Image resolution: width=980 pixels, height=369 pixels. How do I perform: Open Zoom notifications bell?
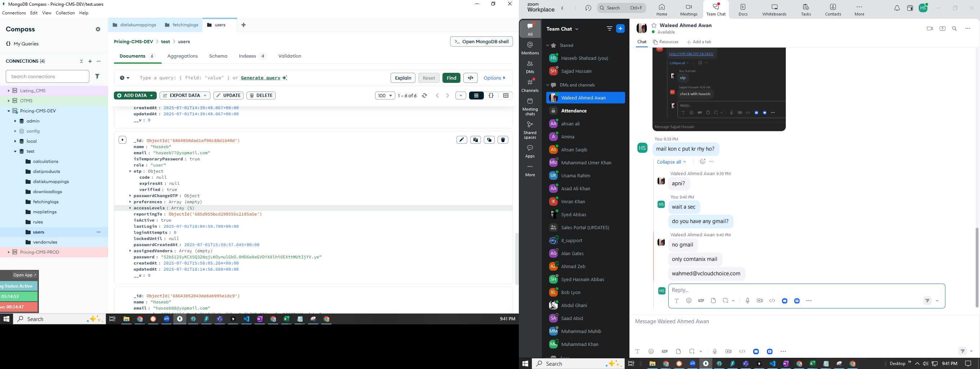coord(897,8)
